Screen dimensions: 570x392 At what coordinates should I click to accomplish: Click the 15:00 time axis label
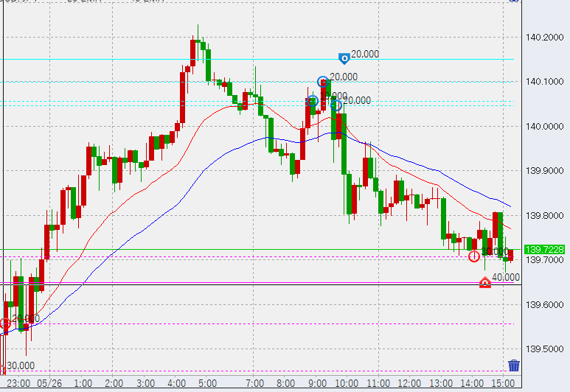click(502, 383)
